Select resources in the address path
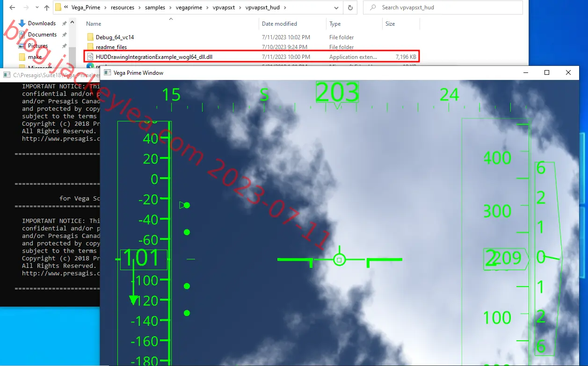This screenshot has height=366, width=588. coord(123,7)
